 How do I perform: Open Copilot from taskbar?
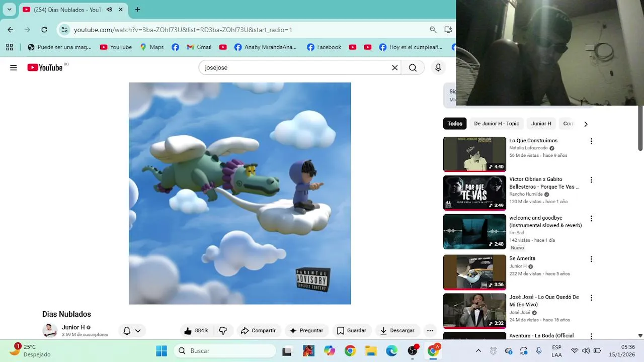pyautogui.click(x=330, y=351)
